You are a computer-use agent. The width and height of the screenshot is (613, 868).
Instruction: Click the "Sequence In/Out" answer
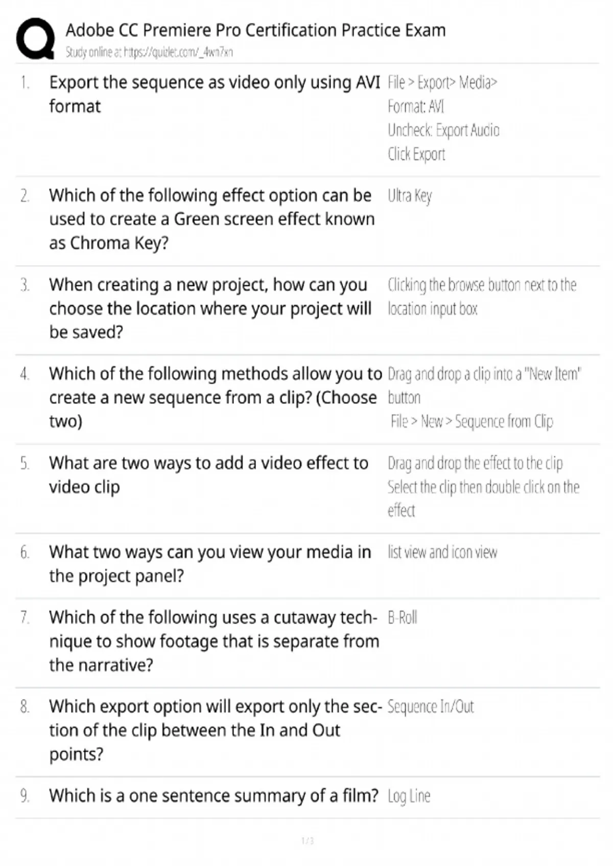[431, 707]
